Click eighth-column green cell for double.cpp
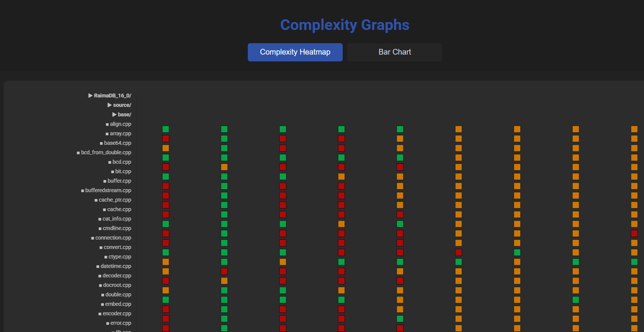Image resolution: width=644 pixels, height=332 pixels. [576, 300]
